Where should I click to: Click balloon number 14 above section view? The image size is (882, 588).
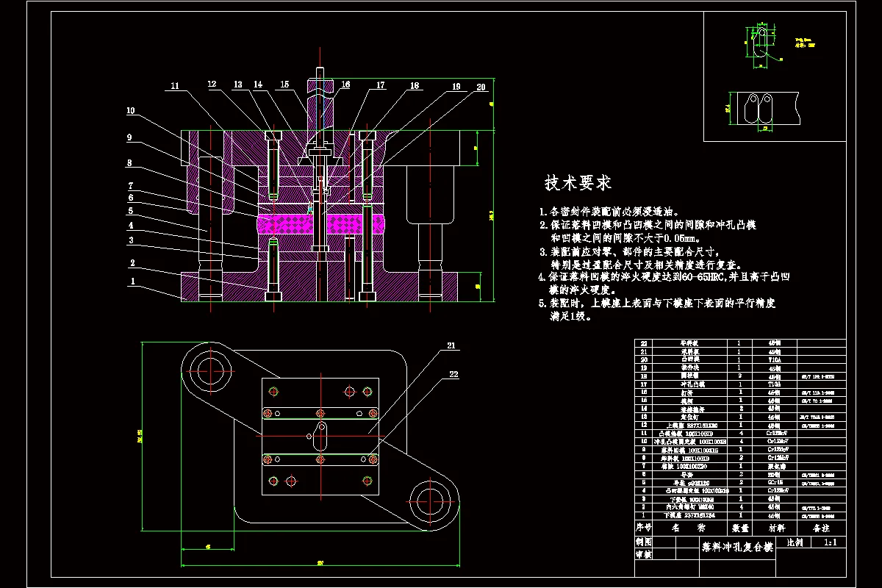257,85
